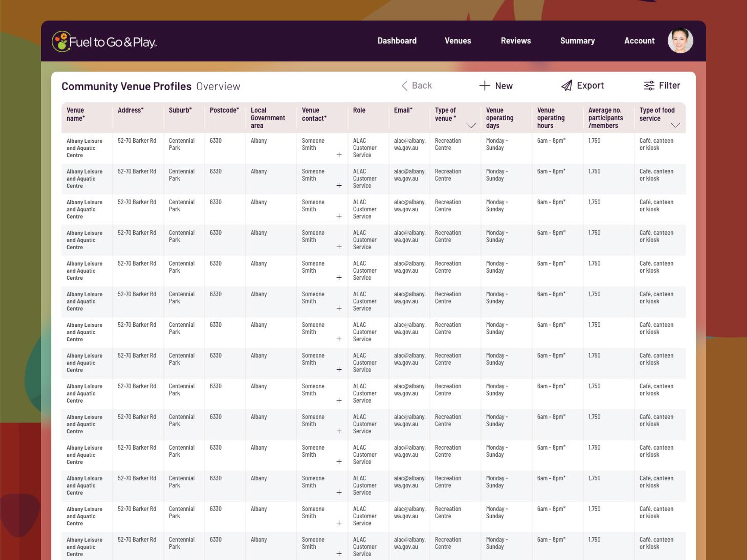Click first row's 52-70 Barker Rd address
The height and width of the screenshot is (560, 747).
(x=137, y=141)
